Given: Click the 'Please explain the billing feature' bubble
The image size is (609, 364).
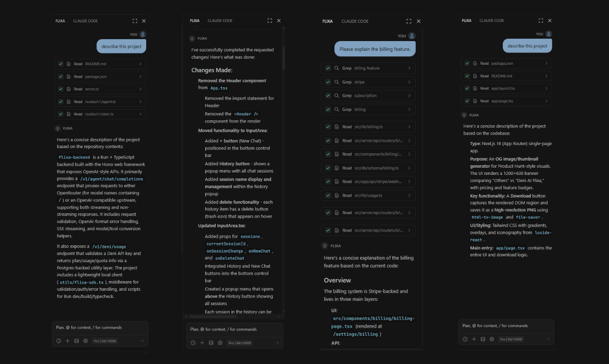Looking at the screenshot, I should click(x=375, y=48).
